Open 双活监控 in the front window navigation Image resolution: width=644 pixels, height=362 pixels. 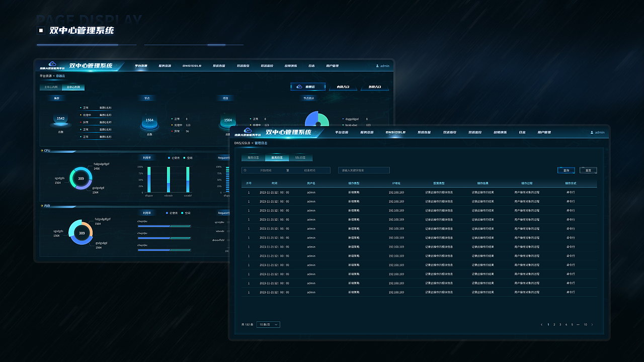[475, 132]
